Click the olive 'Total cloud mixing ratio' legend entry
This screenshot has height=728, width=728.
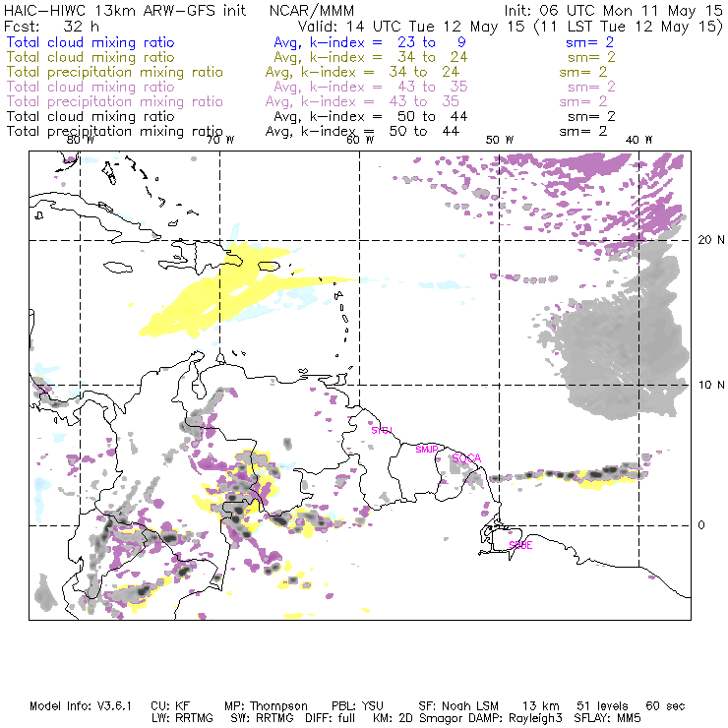(x=91, y=57)
